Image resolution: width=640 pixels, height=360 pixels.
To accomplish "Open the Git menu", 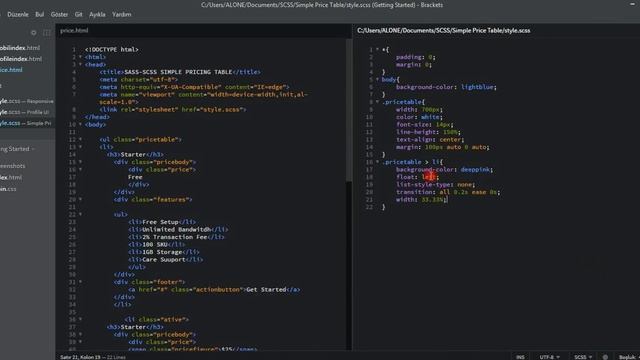I will pos(78,14).
